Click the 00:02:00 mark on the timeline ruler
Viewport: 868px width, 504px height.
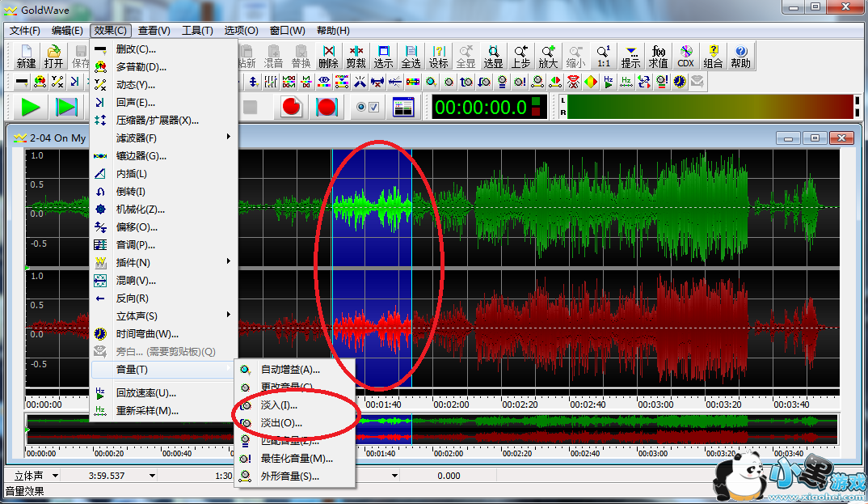451,404
